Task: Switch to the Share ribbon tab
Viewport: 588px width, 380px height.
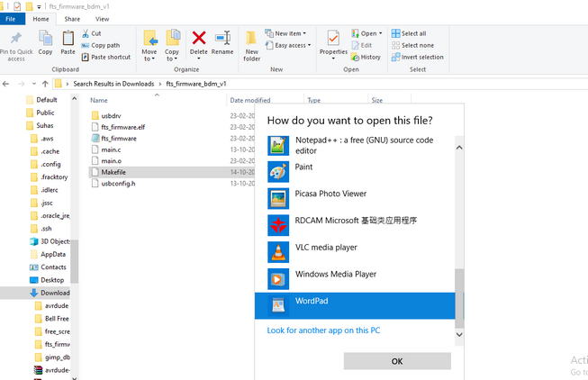Action: pos(72,19)
